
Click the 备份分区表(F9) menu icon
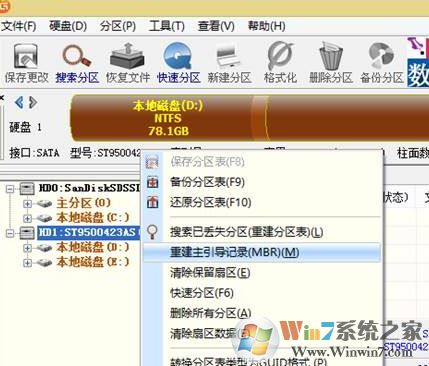152,182
